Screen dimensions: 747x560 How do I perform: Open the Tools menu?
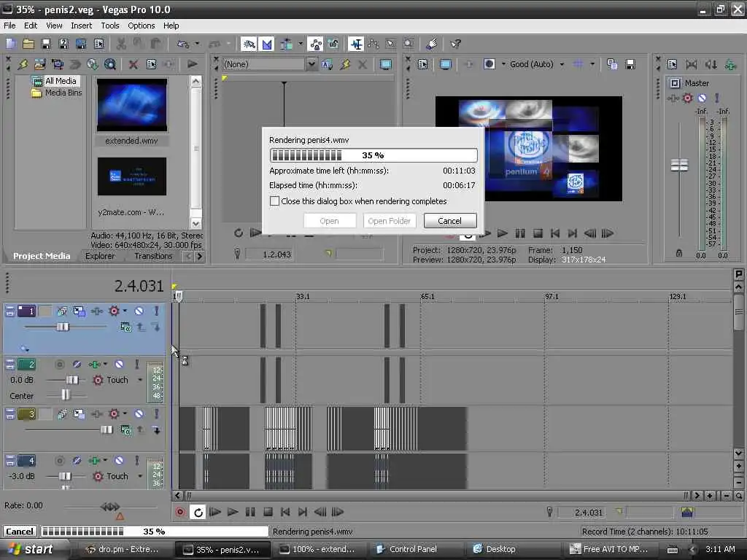click(x=110, y=26)
